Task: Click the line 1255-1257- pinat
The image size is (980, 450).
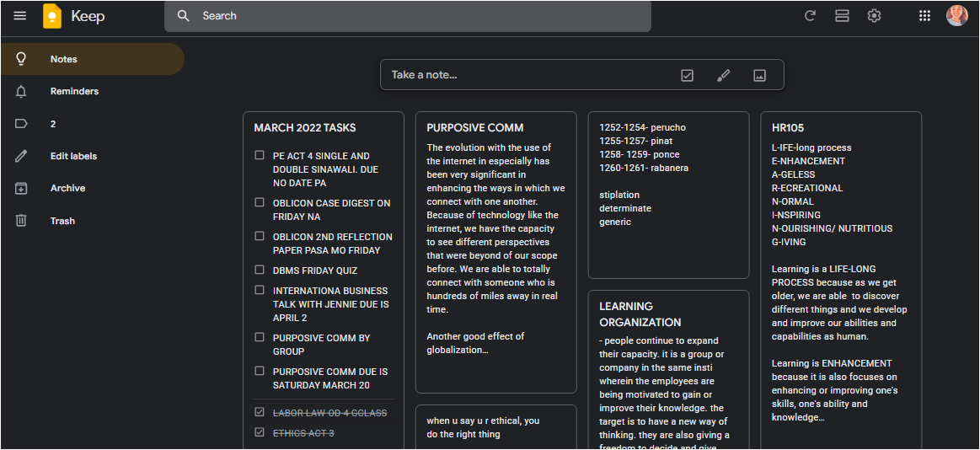Action: [635, 141]
